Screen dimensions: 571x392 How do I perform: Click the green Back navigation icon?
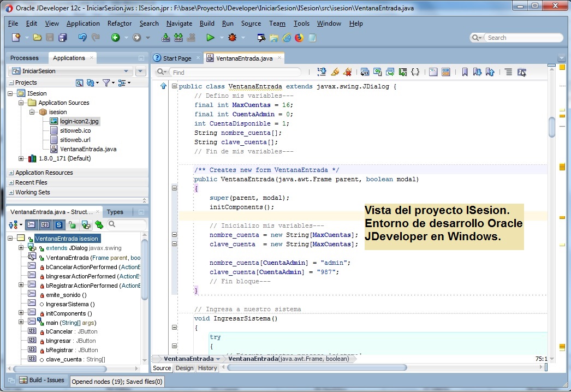pyautogui.click(x=115, y=38)
